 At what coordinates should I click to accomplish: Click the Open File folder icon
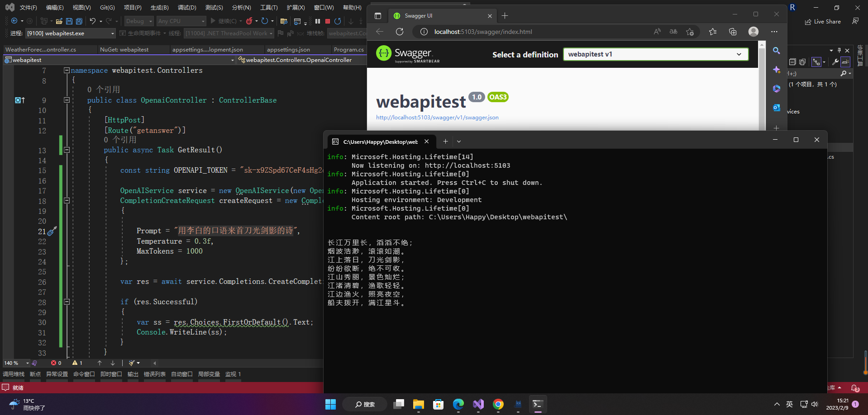(x=59, y=21)
